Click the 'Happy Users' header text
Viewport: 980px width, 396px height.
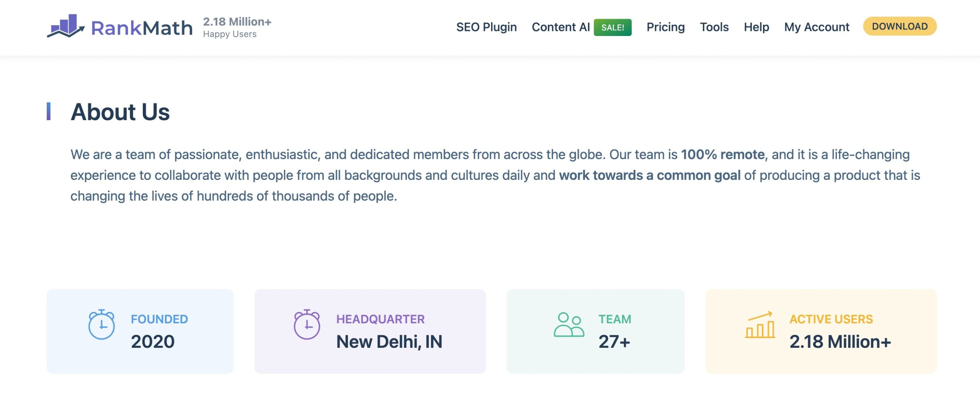230,34
